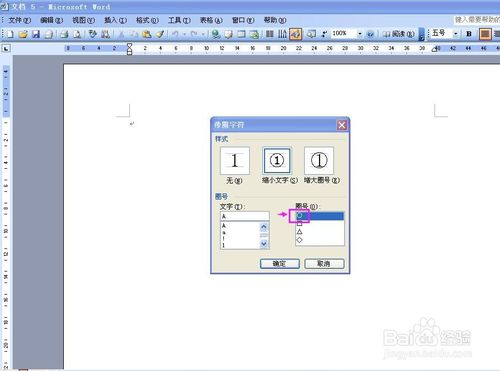
Task: Click the 取消 Cancel button
Action: pos(324,264)
